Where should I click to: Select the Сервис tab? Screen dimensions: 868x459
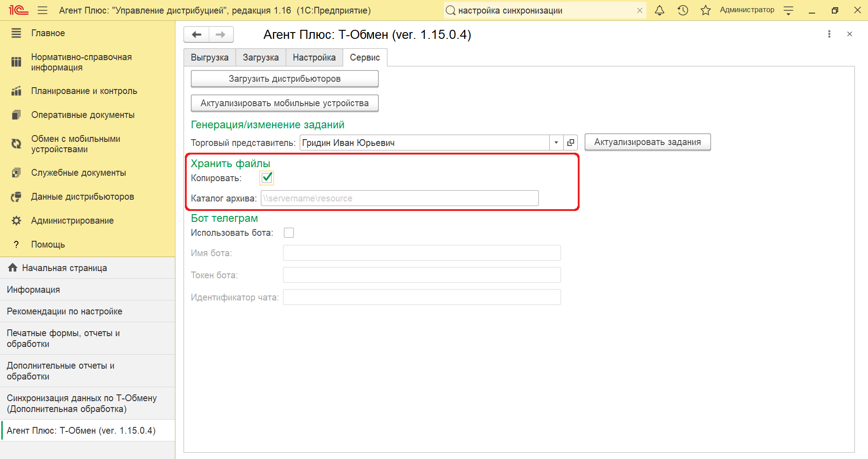tap(365, 57)
